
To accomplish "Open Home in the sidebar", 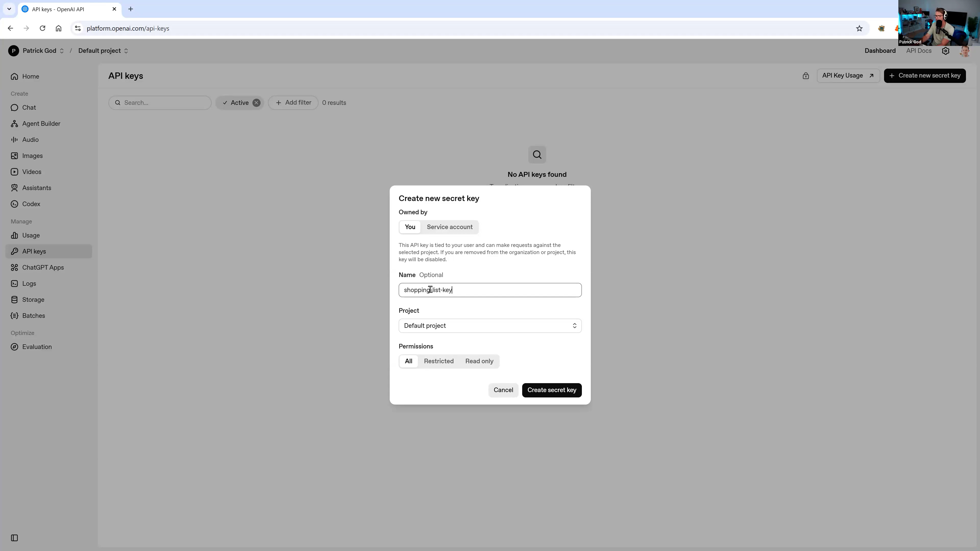I will 49,77.
